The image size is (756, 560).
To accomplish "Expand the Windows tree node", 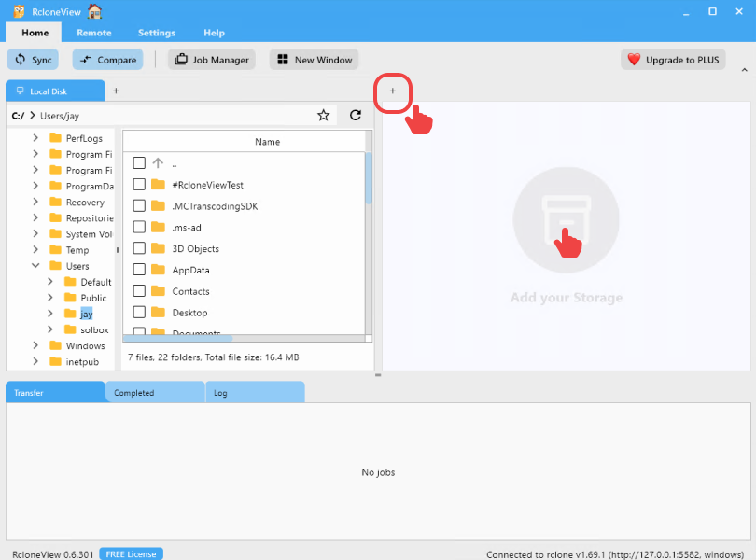I will tap(35, 346).
